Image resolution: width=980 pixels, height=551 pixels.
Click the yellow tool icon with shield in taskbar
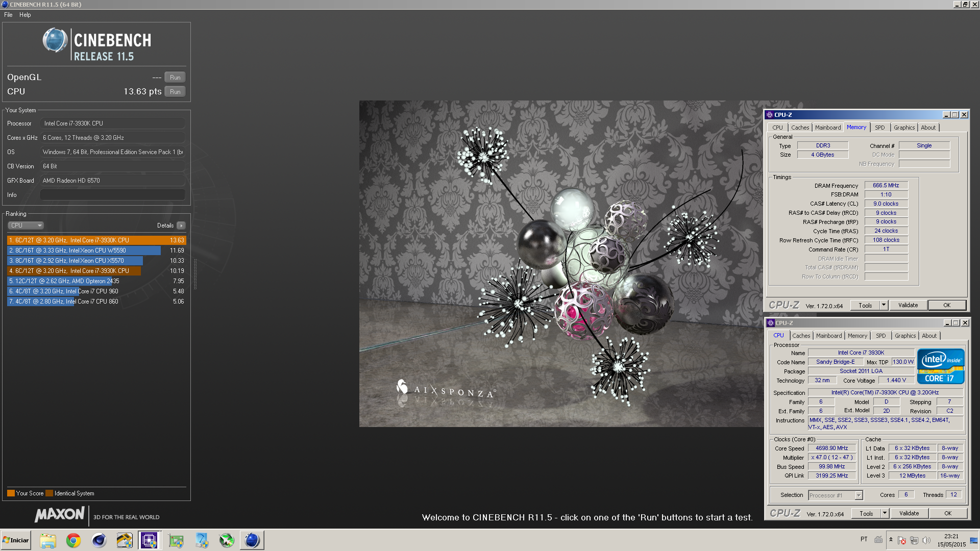click(x=125, y=540)
